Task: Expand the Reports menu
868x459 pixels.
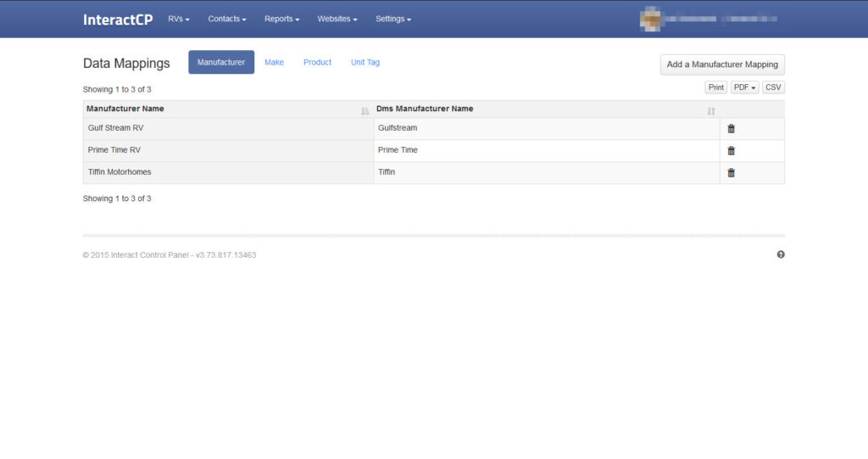Action: pyautogui.click(x=281, y=19)
